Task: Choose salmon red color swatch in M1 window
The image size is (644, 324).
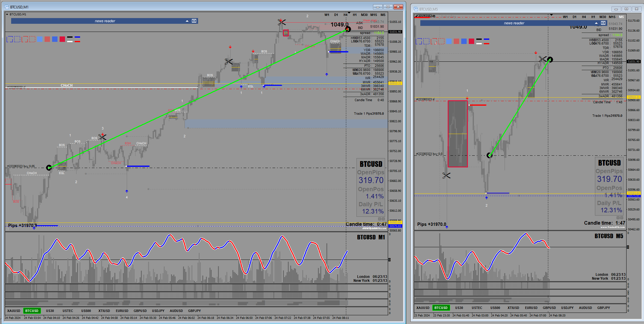Action: pyautogui.click(x=47, y=39)
